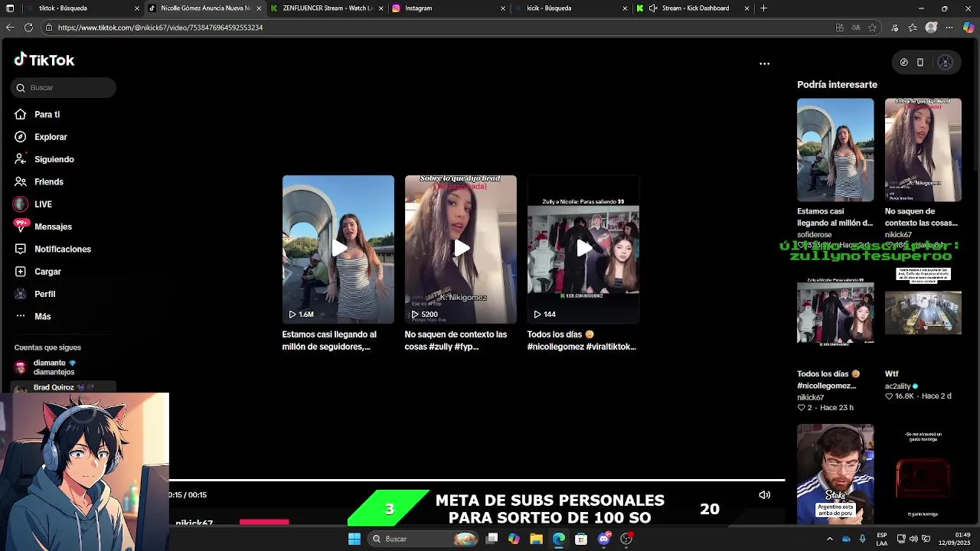The width and height of the screenshot is (980, 551).
Task: Click Cargar to upload a video
Action: click(x=47, y=272)
